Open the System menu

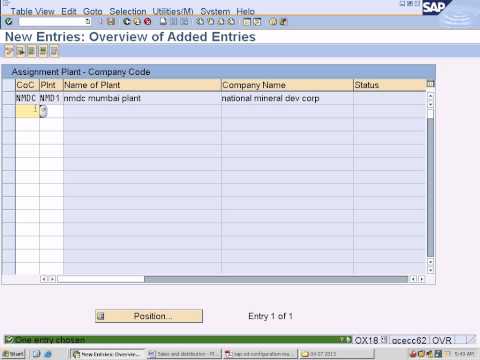(x=215, y=12)
